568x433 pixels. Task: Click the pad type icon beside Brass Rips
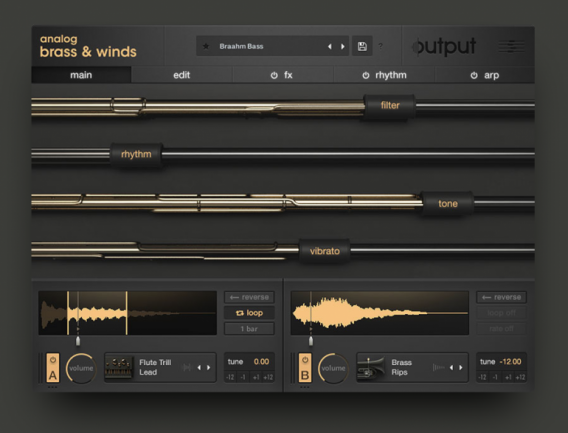pos(438,367)
